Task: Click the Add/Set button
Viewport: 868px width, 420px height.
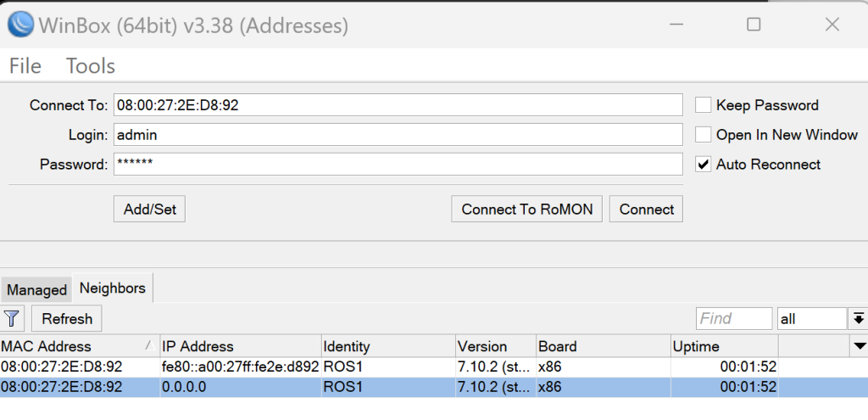Action: tap(149, 209)
